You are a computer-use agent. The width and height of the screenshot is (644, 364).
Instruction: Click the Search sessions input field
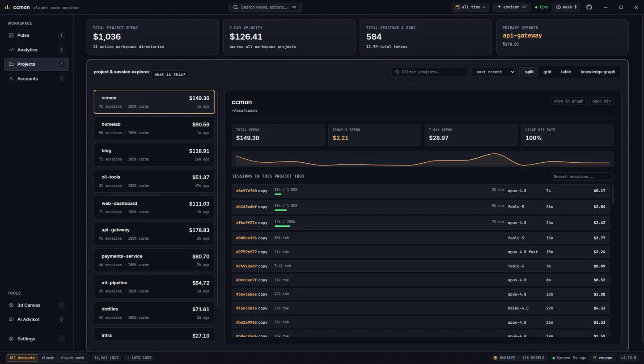(582, 177)
